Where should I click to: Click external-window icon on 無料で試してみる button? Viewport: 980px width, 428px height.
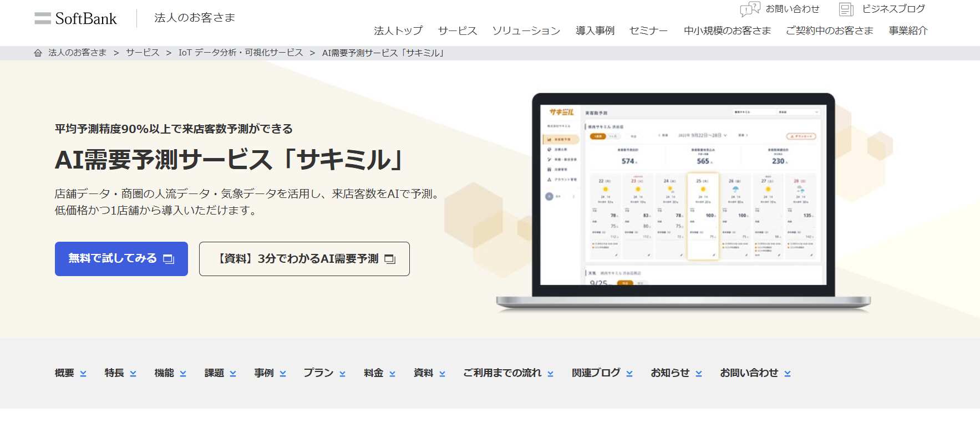tap(169, 259)
